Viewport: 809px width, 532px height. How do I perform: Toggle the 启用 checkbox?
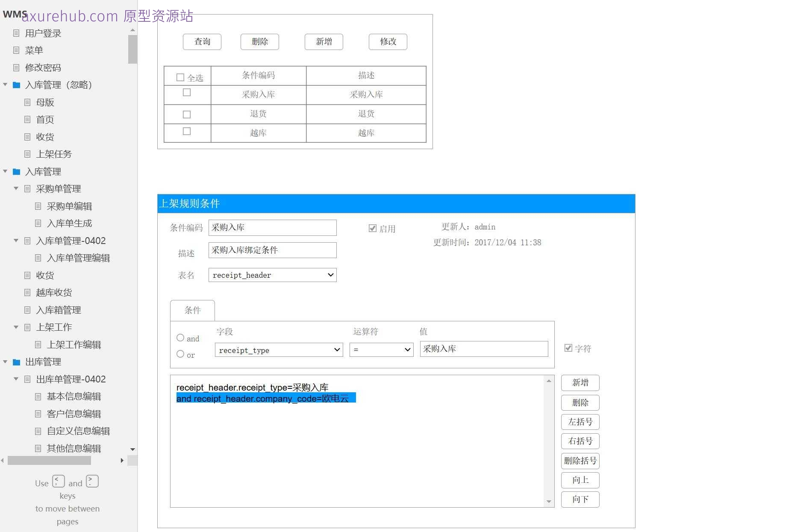(x=372, y=228)
